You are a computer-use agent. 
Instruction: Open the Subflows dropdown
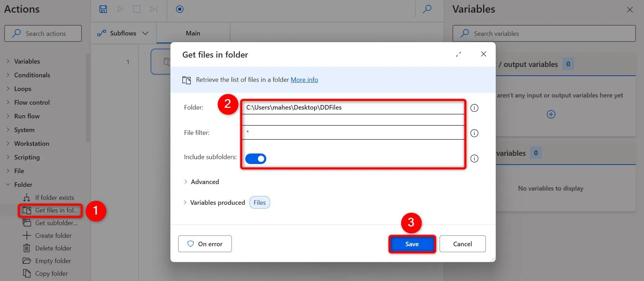click(x=123, y=33)
